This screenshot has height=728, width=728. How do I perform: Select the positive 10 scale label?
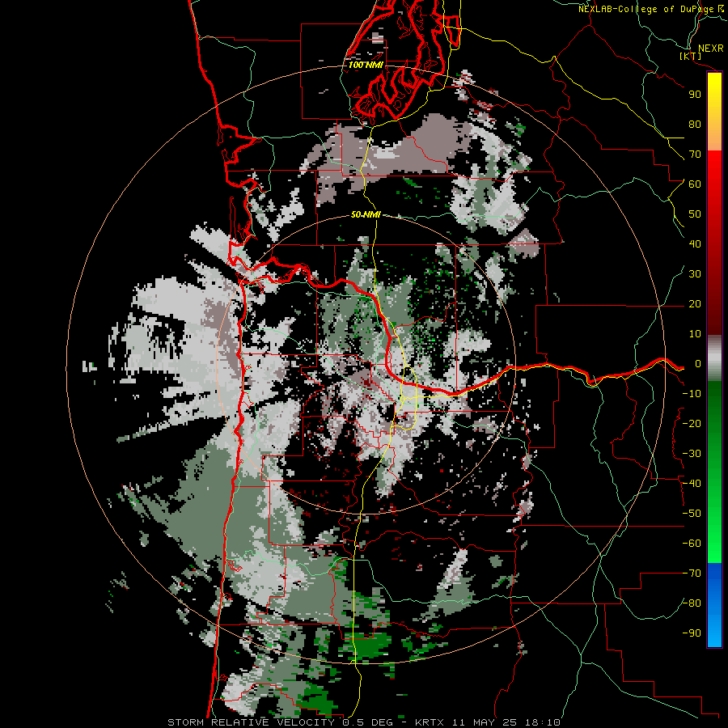[695, 334]
